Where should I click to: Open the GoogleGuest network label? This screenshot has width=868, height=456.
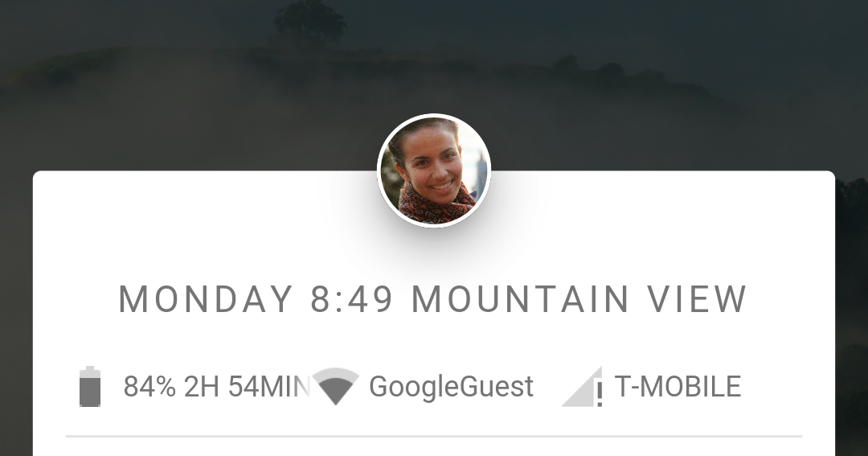click(x=451, y=387)
